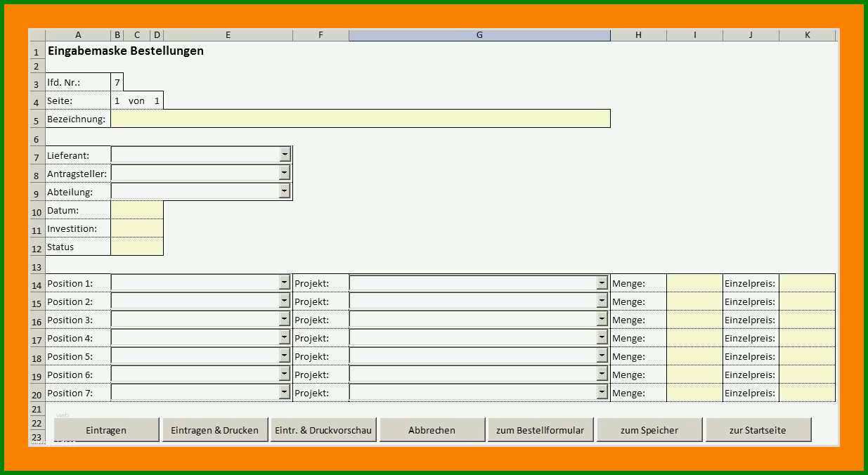The height and width of the screenshot is (475, 868).
Task: Select column header E
Action: [228, 35]
